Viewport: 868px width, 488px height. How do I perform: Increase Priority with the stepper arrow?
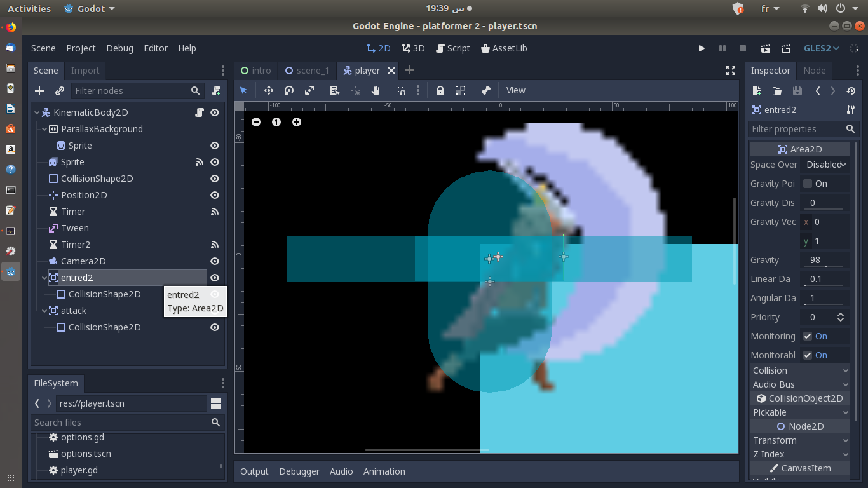[x=840, y=314]
